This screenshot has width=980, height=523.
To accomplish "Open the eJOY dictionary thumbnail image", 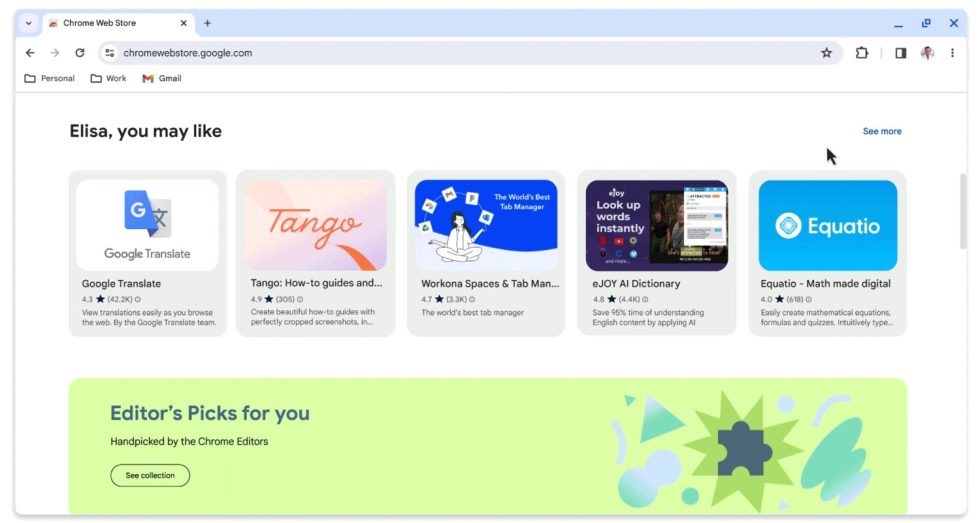I will (x=657, y=225).
